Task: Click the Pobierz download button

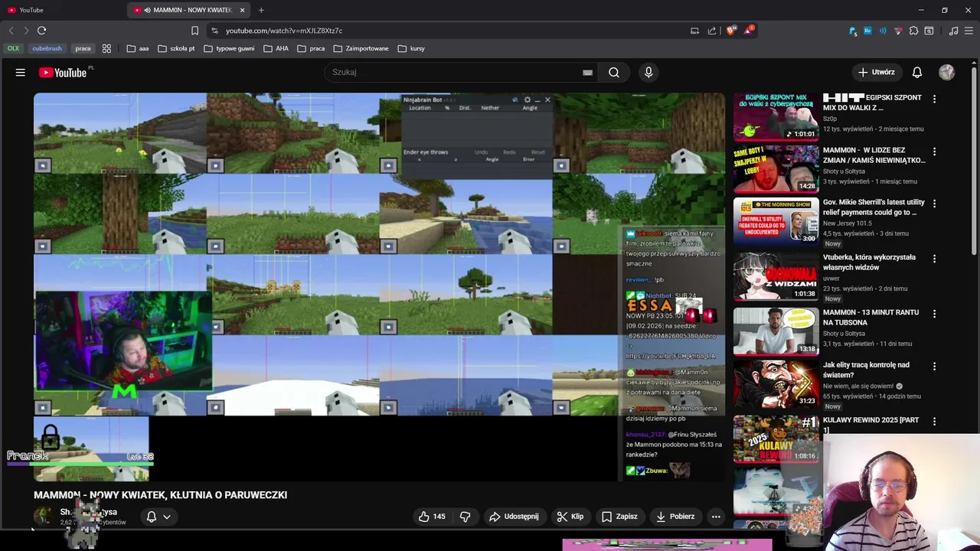Action: pyautogui.click(x=675, y=517)
